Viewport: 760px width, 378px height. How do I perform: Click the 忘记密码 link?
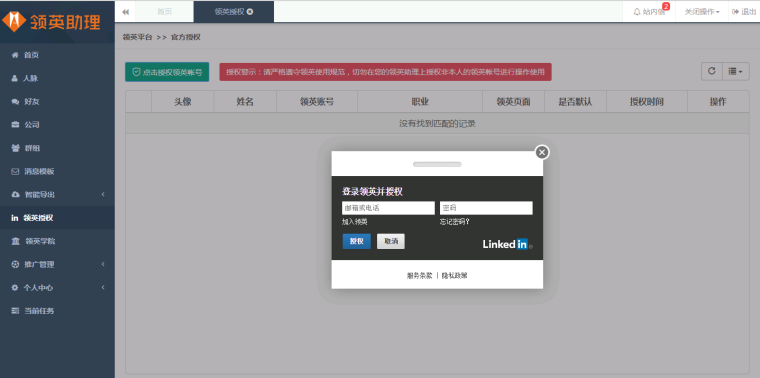455,222
